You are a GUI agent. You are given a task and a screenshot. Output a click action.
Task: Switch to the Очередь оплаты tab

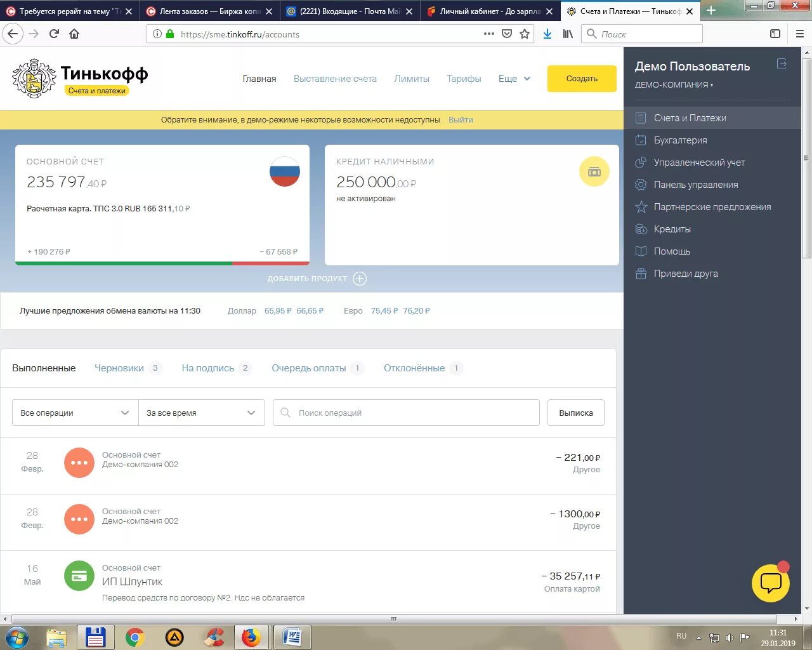pos(317,368)
